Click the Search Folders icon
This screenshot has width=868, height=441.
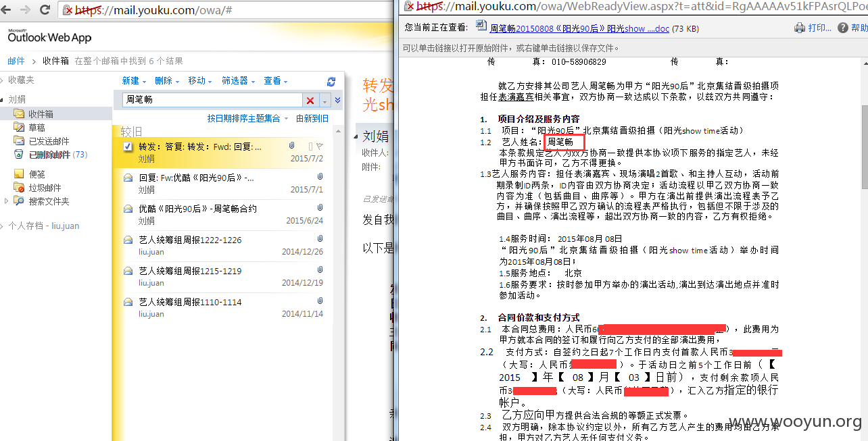point(19,201)
